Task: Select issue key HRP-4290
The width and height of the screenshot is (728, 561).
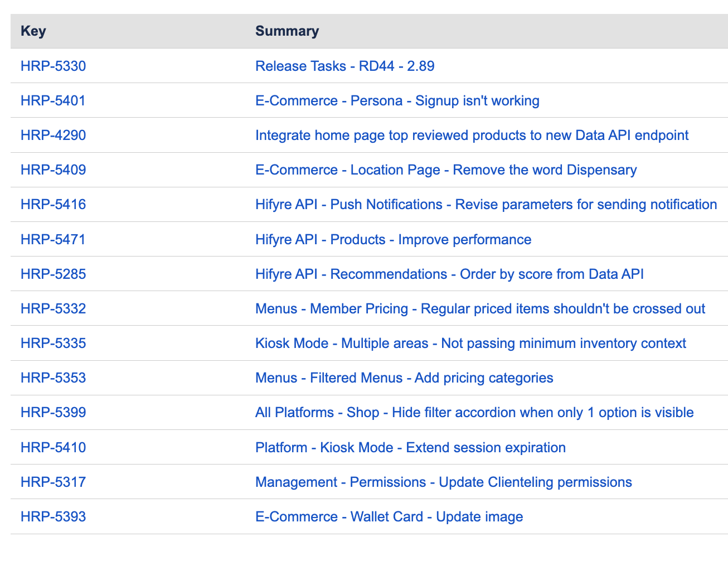Action: pyautogui.click(x=53, y=136)
